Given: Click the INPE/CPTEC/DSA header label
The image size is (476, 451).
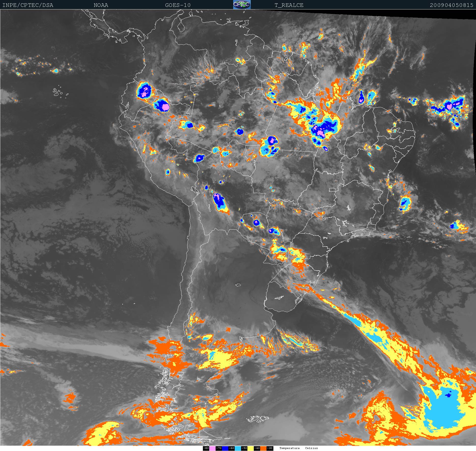Looking at the screenshot, I should pyautogui.click(x=28, y=5).
